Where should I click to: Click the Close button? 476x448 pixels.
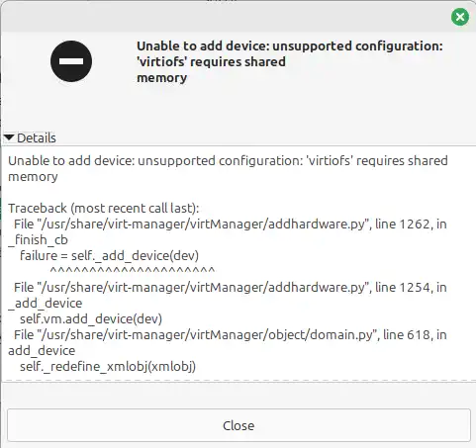pyautogui.click(x=238, y=425)
